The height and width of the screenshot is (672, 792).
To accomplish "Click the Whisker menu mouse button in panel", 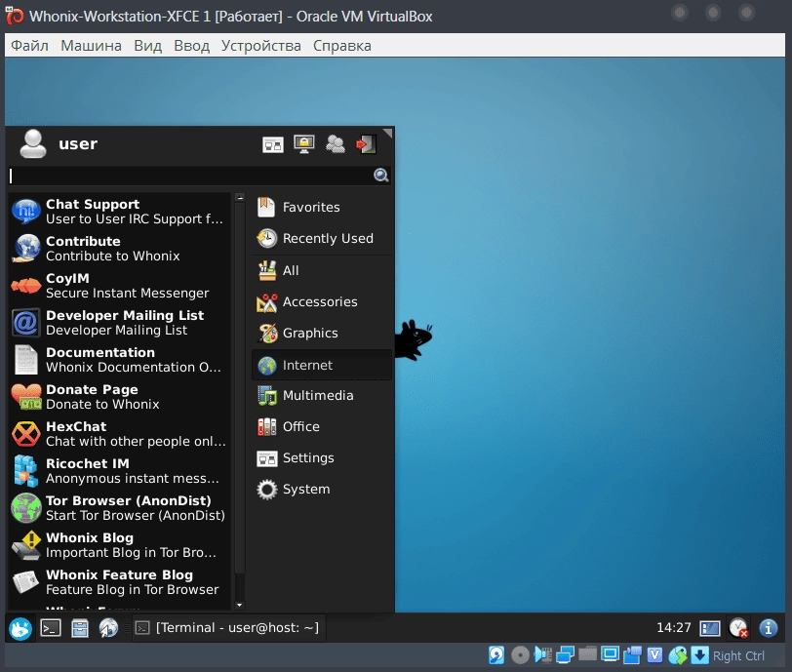I will coord(20,628).
